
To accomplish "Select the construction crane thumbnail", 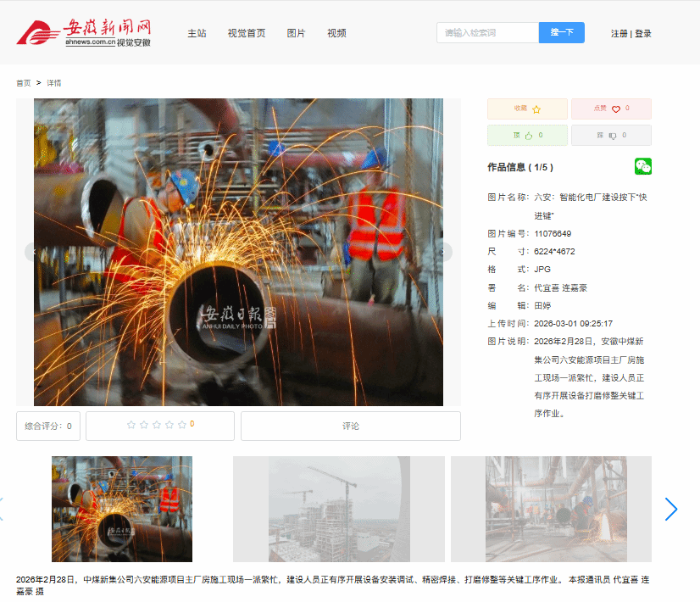I will (x=338, y=509).
